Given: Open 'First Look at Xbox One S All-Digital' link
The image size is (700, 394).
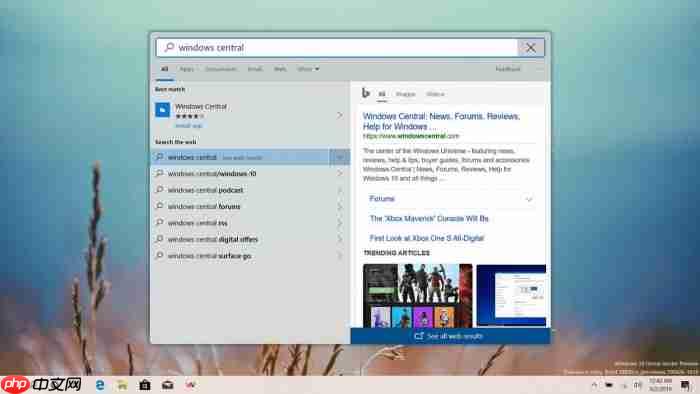Looking at the screenshot, I should 426,238.
